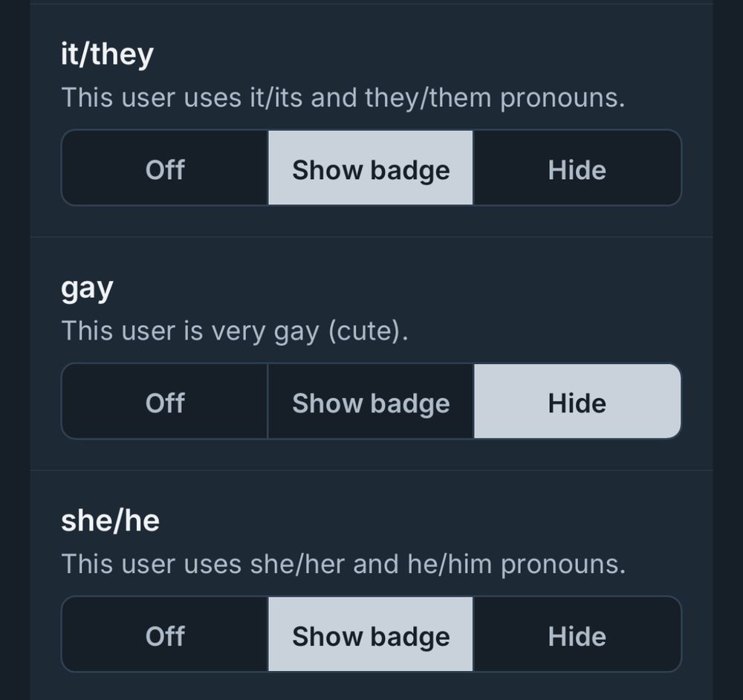Click the it/they badge title

tap(108, 52)
